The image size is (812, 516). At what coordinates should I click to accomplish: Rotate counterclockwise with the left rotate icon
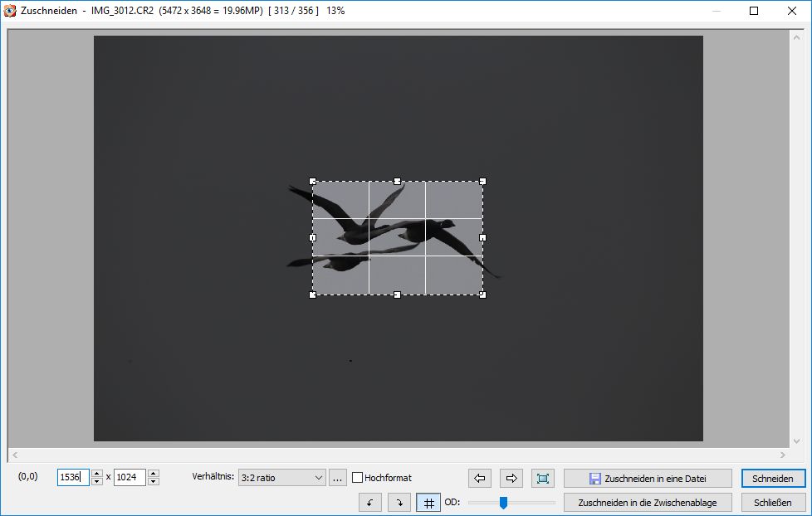pos(370,503)
